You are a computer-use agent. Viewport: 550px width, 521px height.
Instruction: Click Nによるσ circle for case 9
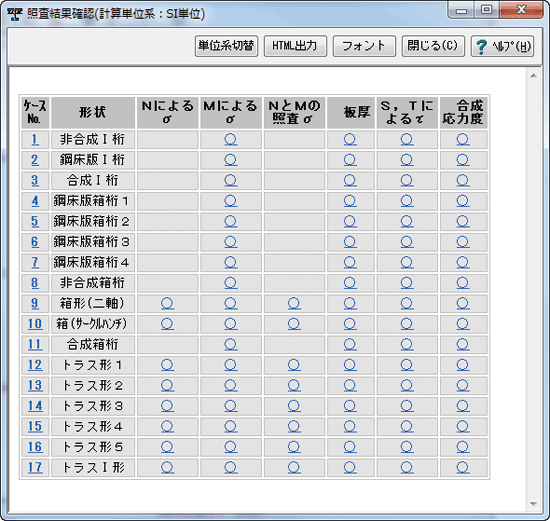click(x=167, y=303)
